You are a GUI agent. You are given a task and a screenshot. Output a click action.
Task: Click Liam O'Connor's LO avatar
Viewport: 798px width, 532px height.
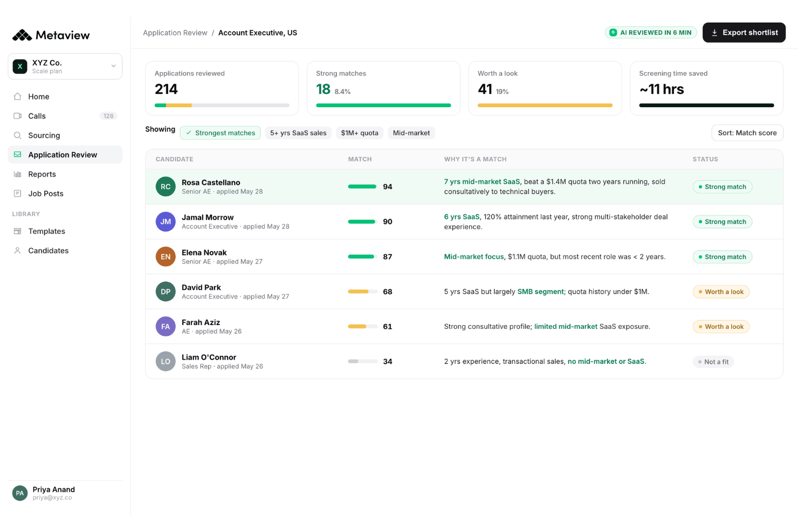[x=166, y=362]
